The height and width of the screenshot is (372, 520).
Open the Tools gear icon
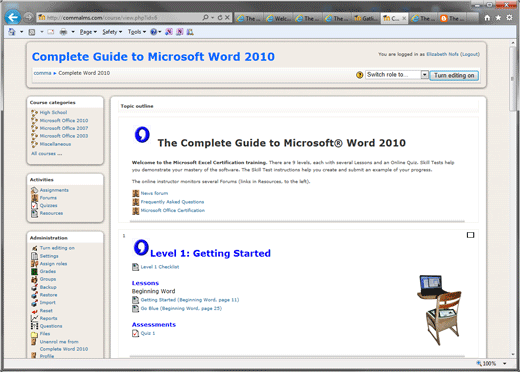[x=509, y=18]
